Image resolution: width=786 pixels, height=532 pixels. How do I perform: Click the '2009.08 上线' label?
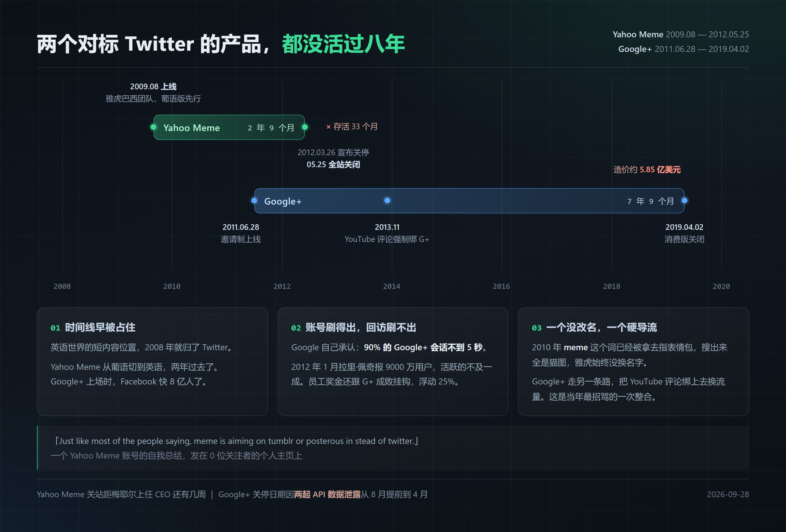coord(153,86)
